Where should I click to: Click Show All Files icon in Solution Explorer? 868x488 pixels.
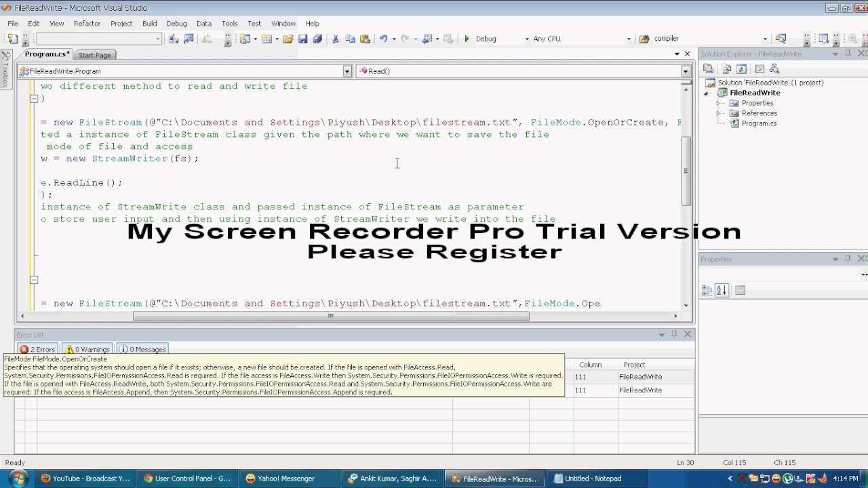[726, 68]
